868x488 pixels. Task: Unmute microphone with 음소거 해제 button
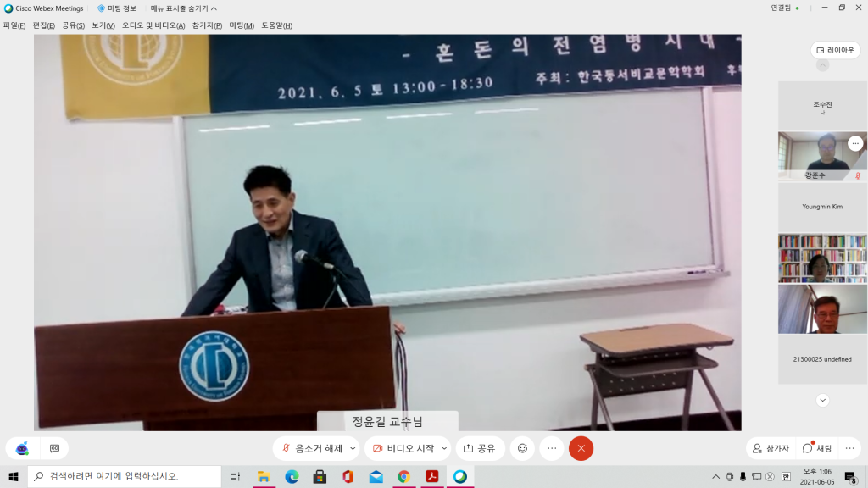[313, 448]
